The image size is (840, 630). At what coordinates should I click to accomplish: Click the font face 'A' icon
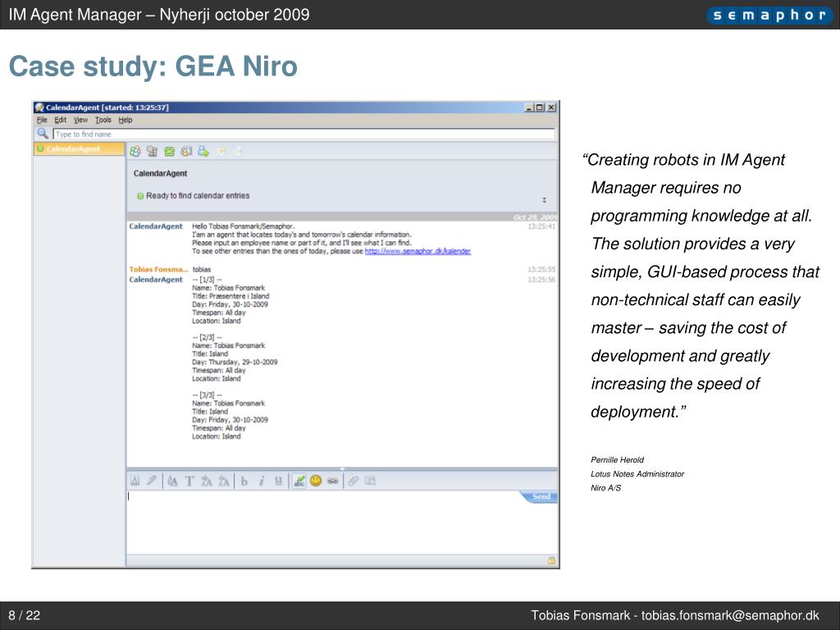point(172,481)
